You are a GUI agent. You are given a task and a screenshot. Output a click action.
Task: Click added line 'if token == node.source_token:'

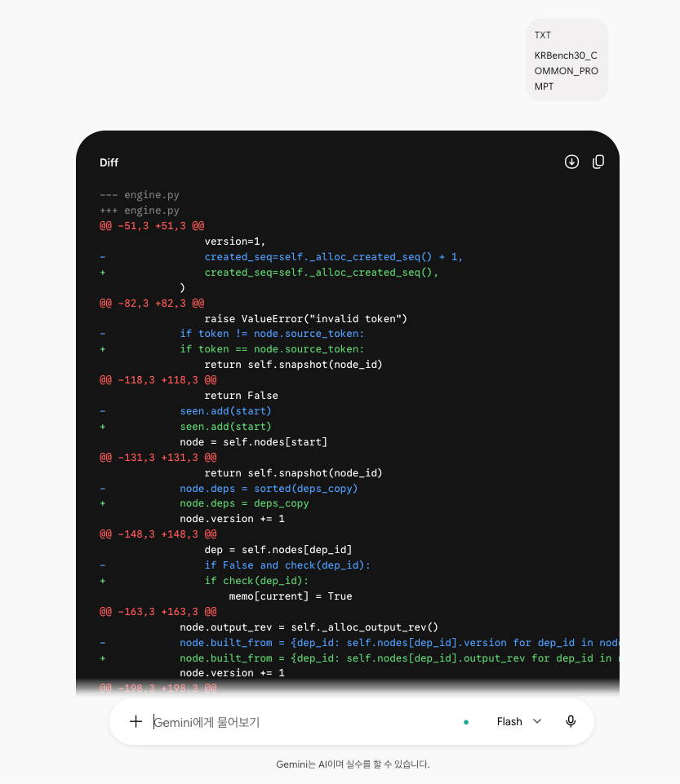click(x=272, y=349)
